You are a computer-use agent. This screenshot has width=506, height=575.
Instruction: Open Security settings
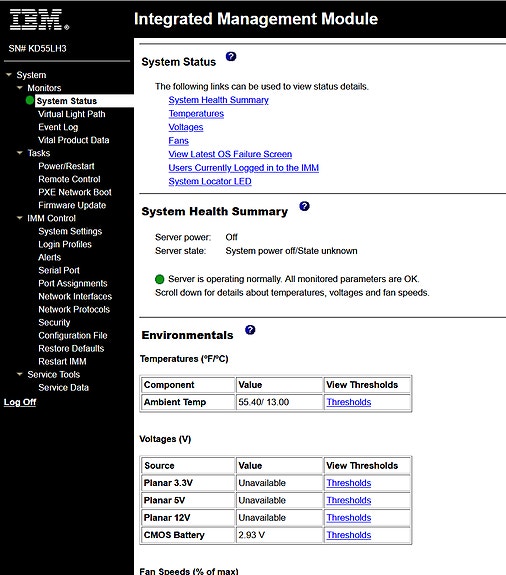point(54,322)
